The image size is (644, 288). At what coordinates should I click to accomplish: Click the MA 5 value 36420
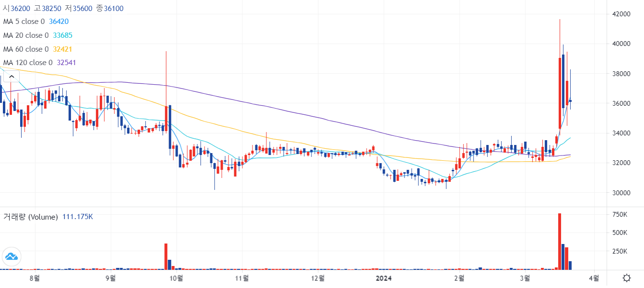58,22
